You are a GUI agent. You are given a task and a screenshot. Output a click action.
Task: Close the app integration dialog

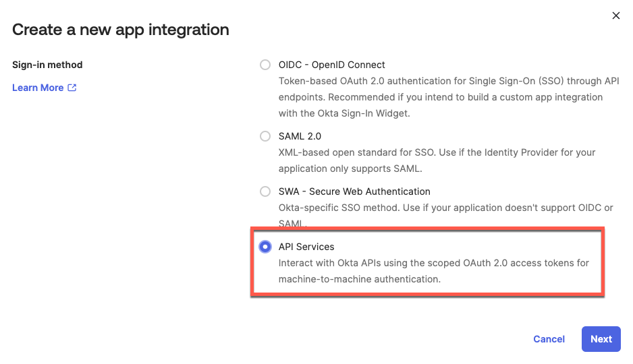pos(615,16)
